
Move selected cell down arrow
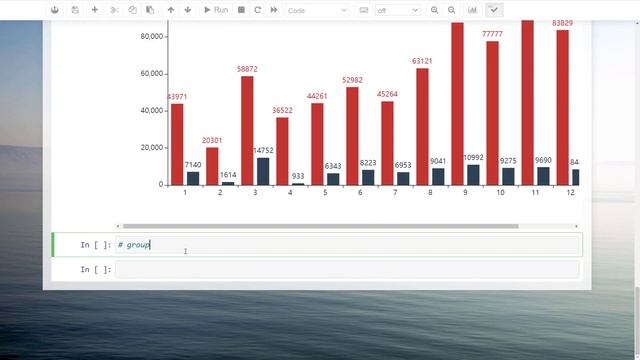(x=188, y=10)
